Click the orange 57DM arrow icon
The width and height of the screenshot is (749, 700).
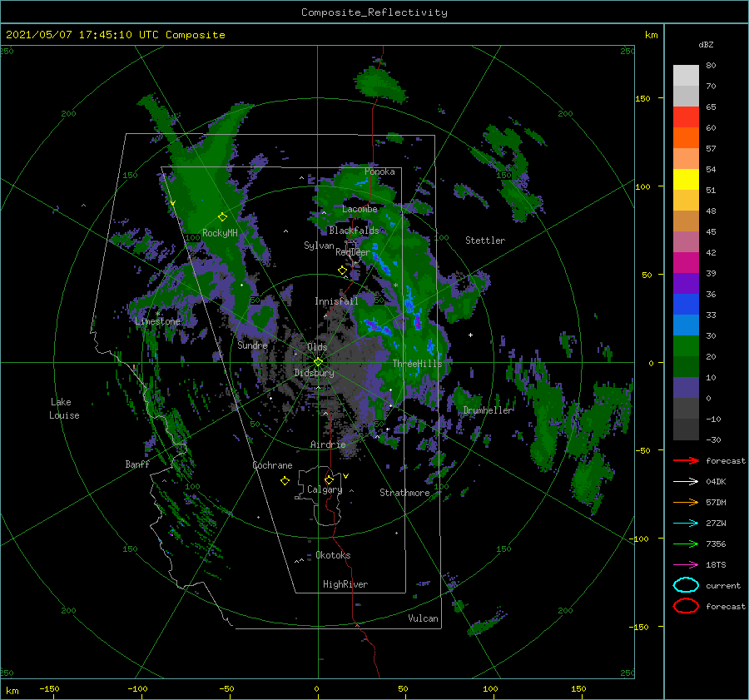coord(686,502)
